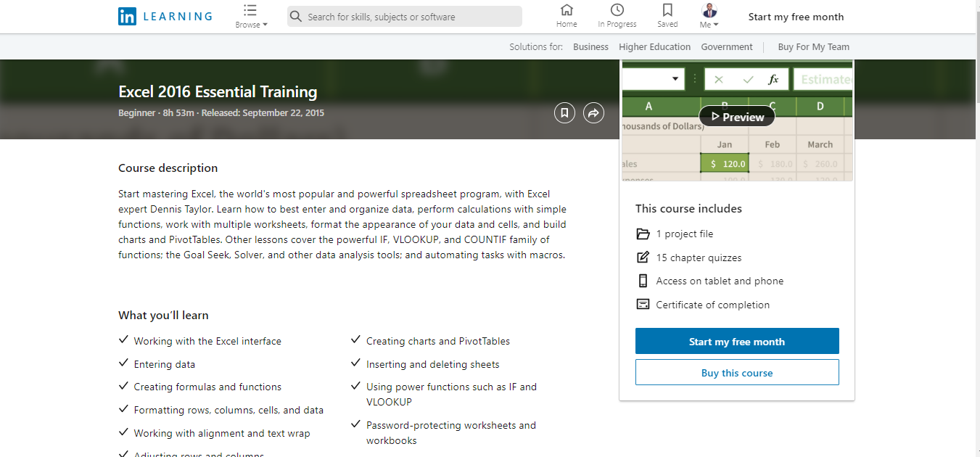This screenshot has width=980, height=457.
Task: Click '1 project file' text
Action: pyautogui.click(x=685, y=234)
